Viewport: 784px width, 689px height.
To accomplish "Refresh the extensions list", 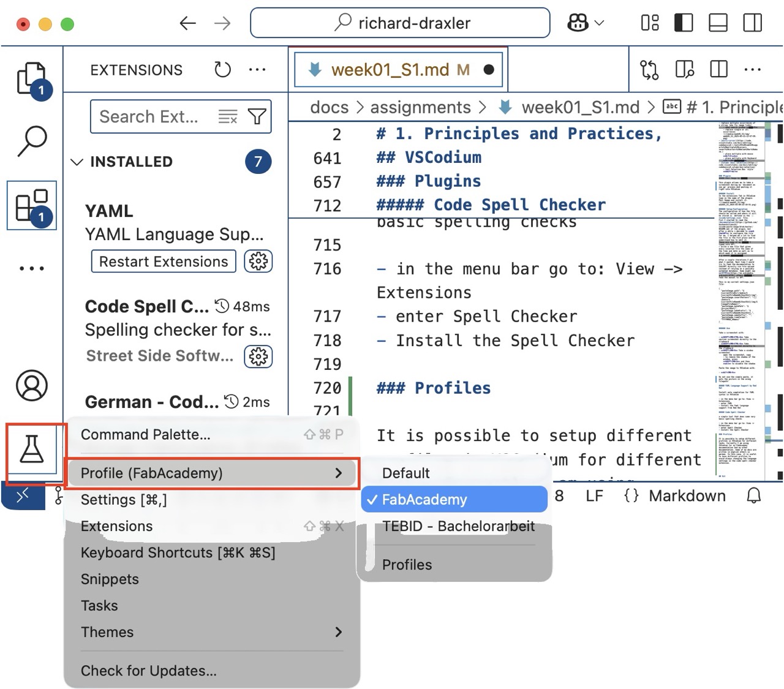I will coord(222,70).
